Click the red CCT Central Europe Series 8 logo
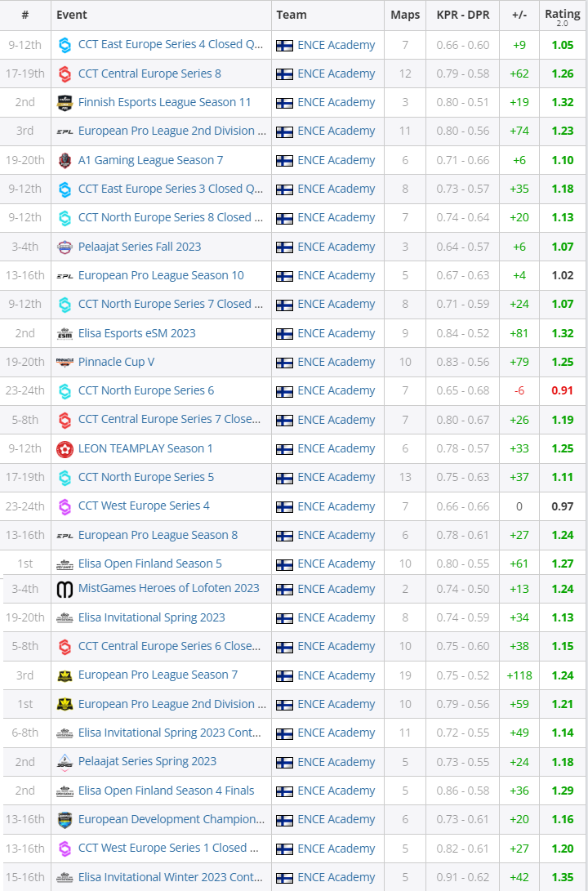The height and width of the screenshot is (891, 588). 65,74
